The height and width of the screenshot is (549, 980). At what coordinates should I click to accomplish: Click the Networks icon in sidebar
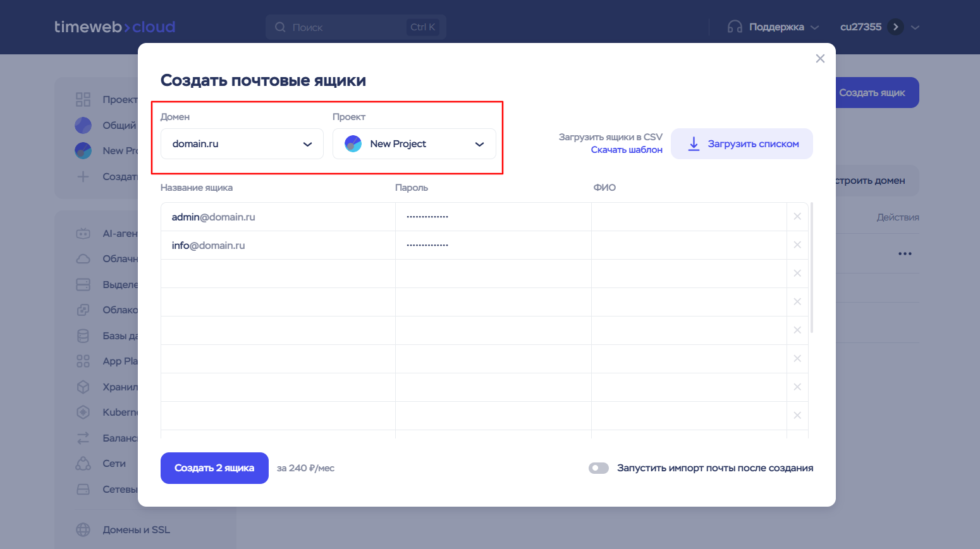pyautogui.click(x=83, y=464)
